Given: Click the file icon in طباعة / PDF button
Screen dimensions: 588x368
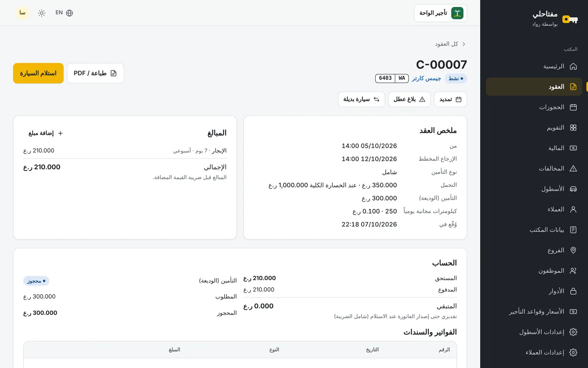Looking at the screenshot, I should click(114, 73).
